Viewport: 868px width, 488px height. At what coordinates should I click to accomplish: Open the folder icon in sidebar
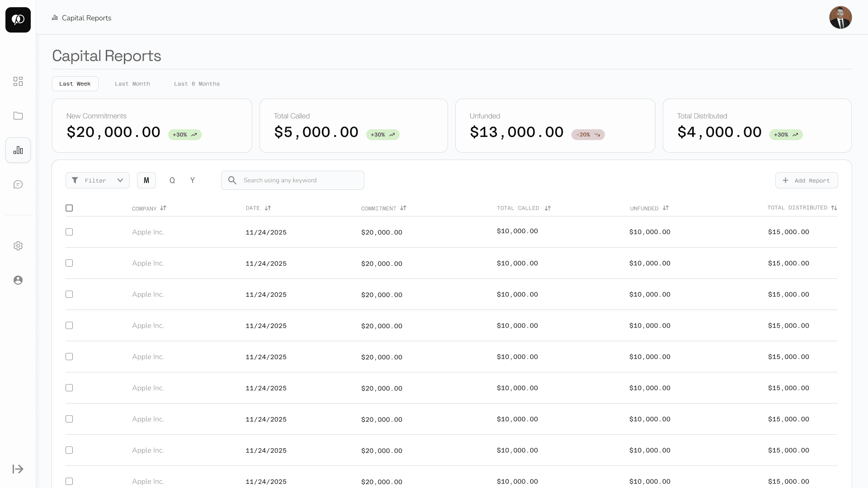tap(18, 116)
